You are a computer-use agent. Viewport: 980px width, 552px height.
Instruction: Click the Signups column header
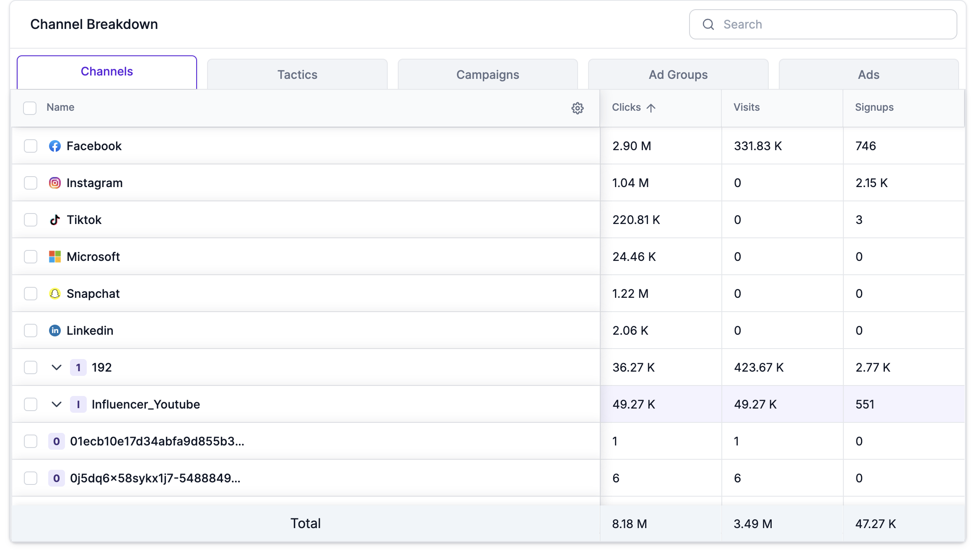(874, 107)
